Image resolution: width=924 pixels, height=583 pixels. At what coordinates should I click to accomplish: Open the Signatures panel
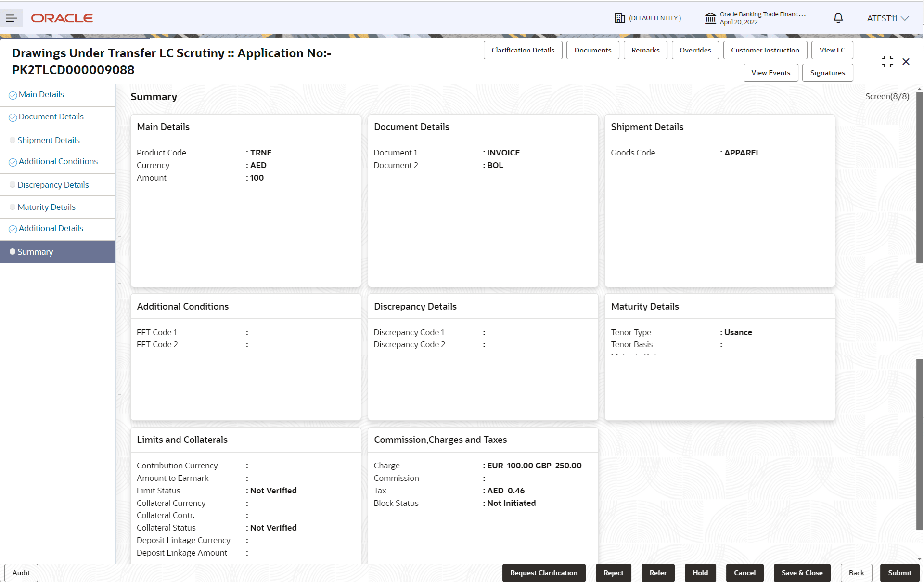pyautogui.click(x=827, y=73)
